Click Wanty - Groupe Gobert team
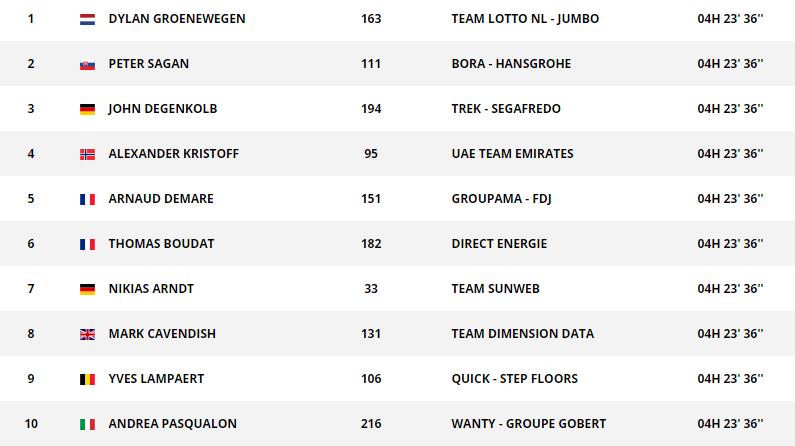The height and width of the screenshot is (446, 795). [x=526, y=424]
